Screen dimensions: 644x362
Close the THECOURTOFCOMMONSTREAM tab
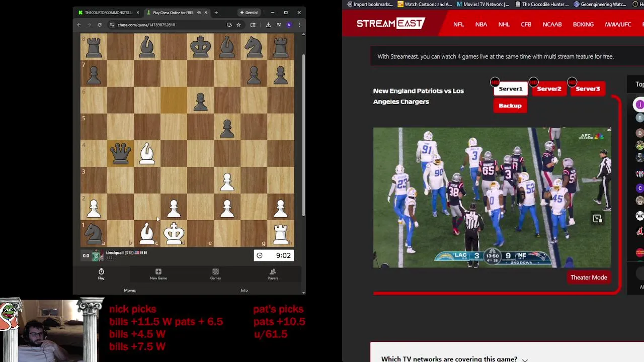coord(137,13)
